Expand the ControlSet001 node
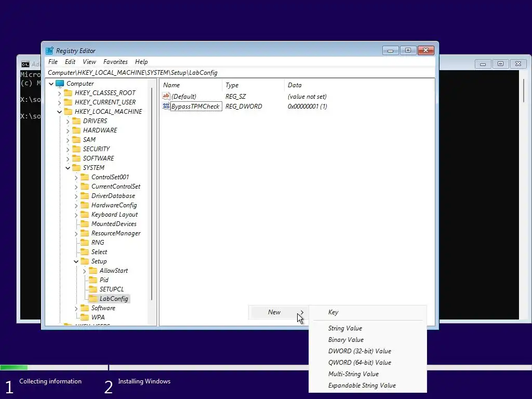532x399 pixels. tap(76, 177)
